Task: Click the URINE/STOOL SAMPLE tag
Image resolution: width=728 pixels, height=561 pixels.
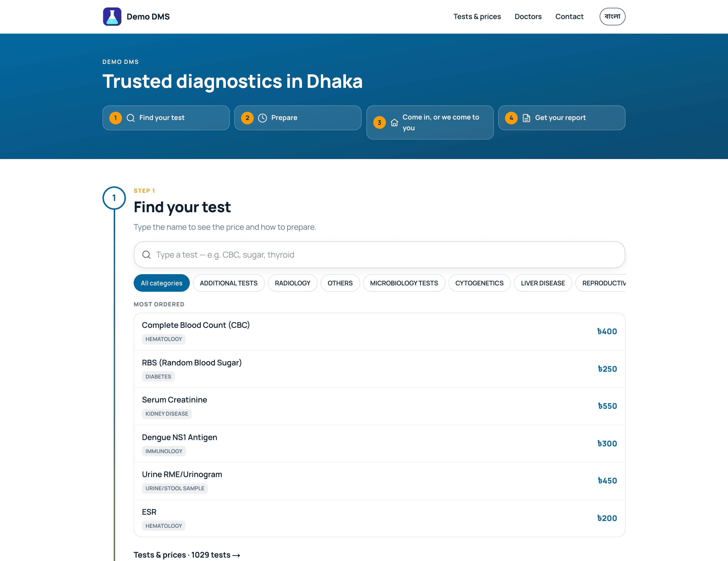Action: [x=175, y=488]
